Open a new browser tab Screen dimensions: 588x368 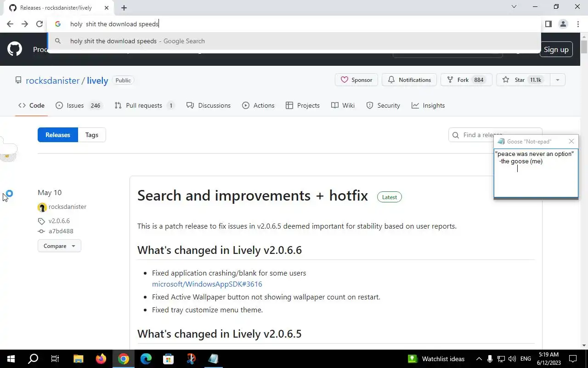[124, 7]
